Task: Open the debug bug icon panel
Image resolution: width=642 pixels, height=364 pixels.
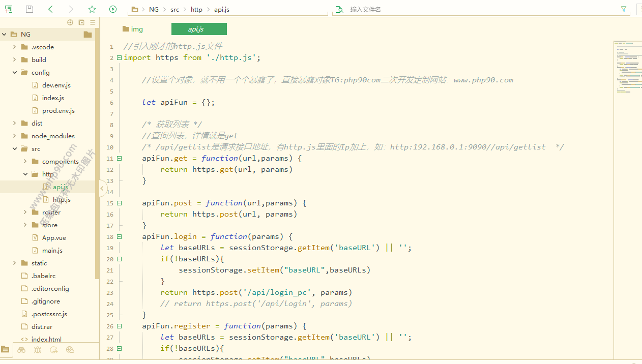Action: tap(38, 350)
